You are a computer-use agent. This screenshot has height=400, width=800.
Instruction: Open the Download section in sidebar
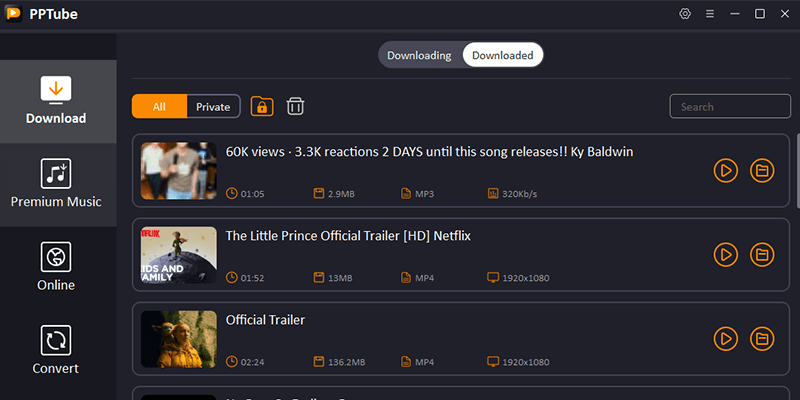[56, 101]
